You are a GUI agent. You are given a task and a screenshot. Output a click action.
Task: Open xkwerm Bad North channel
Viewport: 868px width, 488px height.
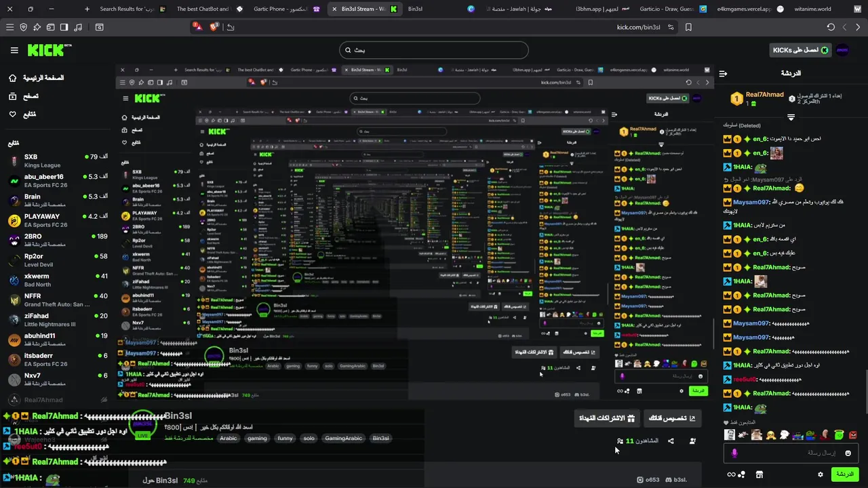tap(58, 280)
